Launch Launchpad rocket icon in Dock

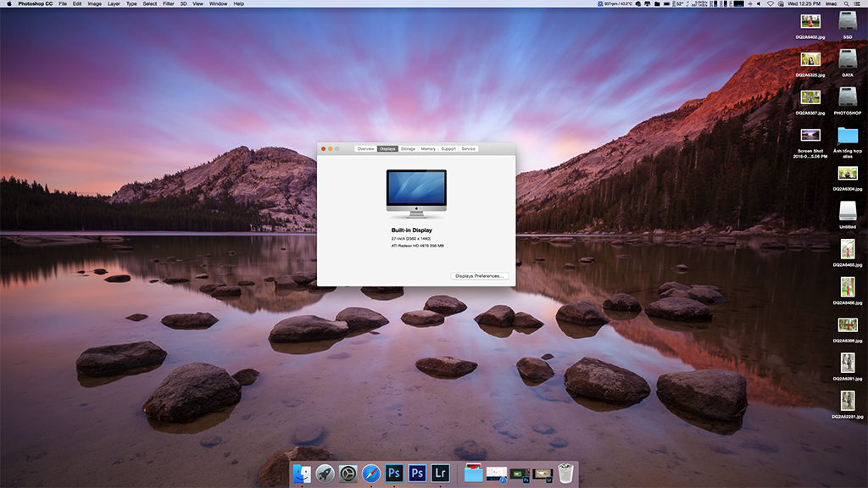click(x=325, y=474)
